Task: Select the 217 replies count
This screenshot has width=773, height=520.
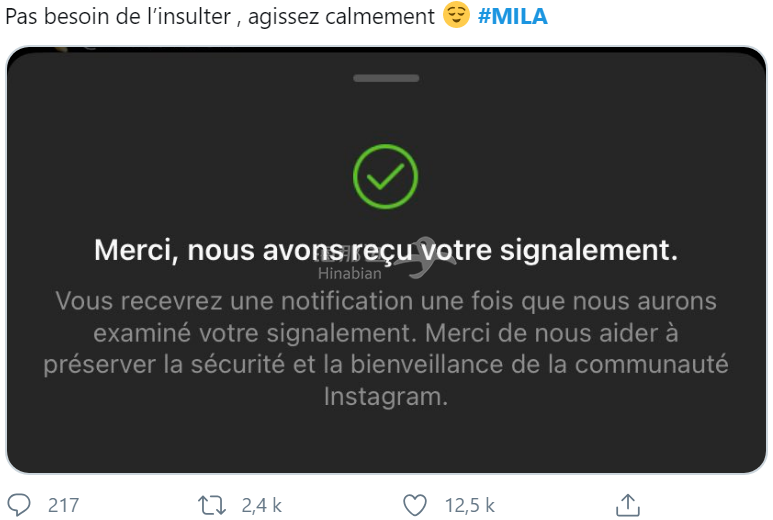Action: 64,506
